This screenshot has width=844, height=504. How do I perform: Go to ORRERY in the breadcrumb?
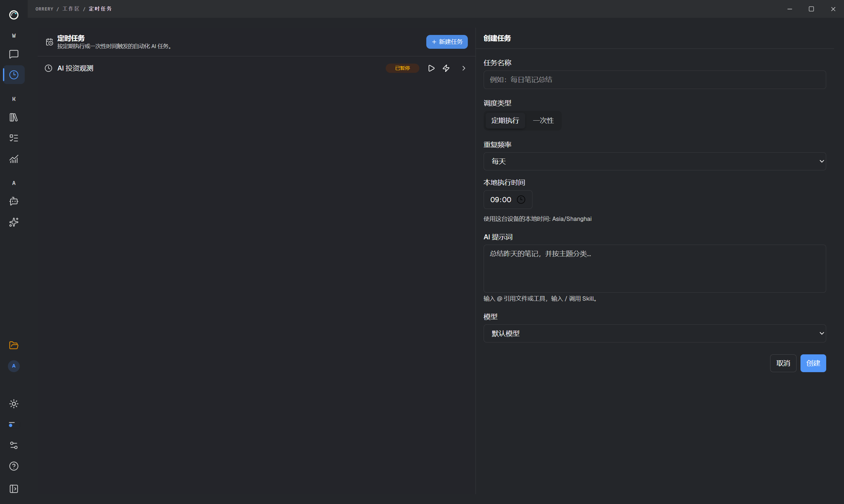point(45,9)
